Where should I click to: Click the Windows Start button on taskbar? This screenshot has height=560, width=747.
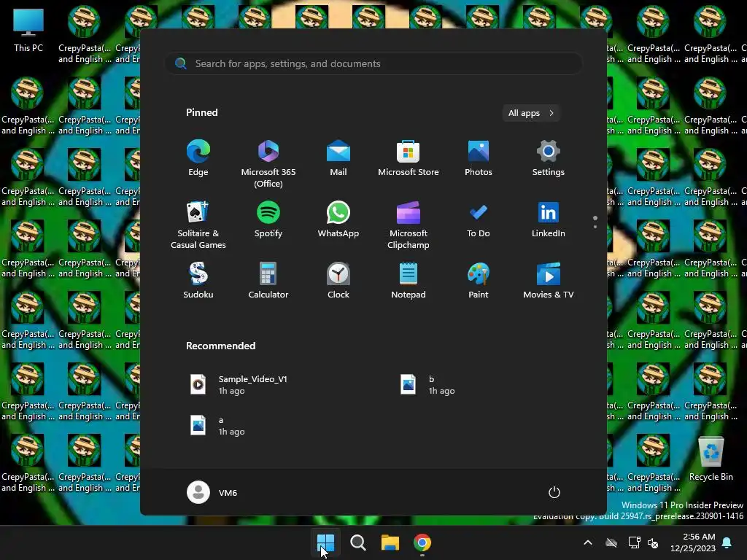(326, 542)
